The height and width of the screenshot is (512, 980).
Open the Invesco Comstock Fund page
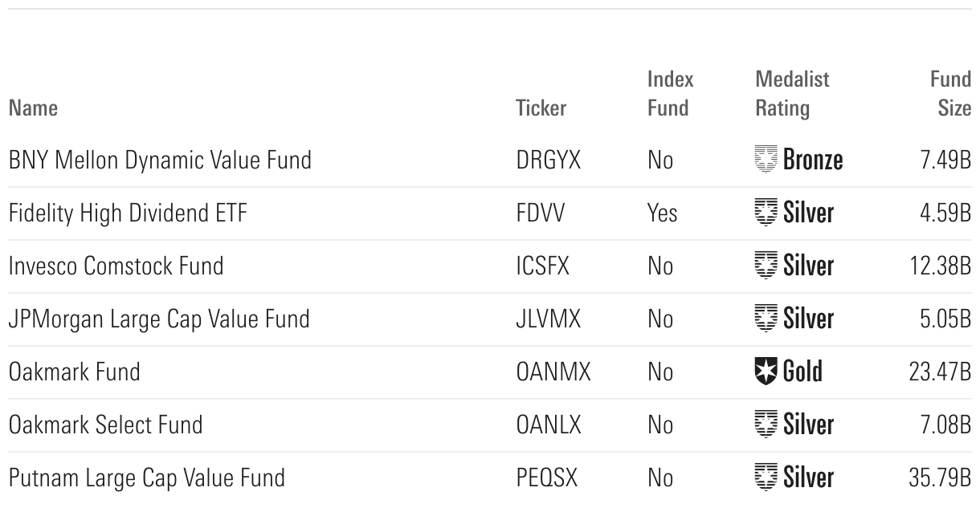click(x=116, y=266)
